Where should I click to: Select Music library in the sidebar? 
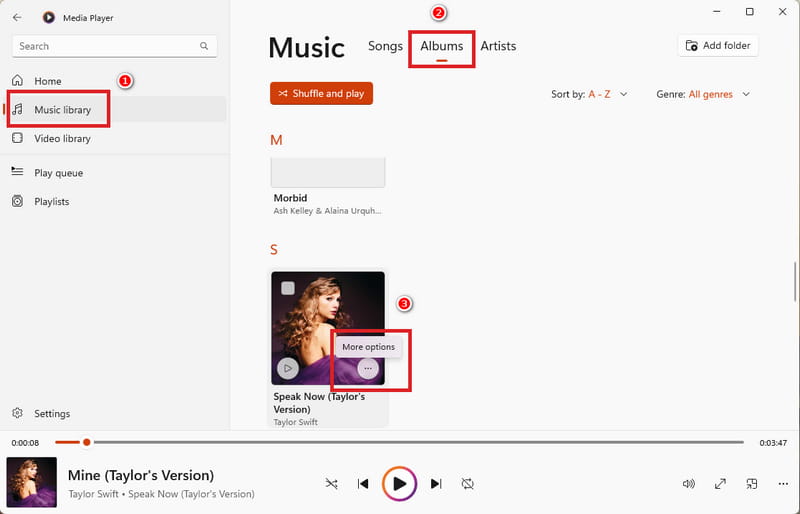coord(114,109)
